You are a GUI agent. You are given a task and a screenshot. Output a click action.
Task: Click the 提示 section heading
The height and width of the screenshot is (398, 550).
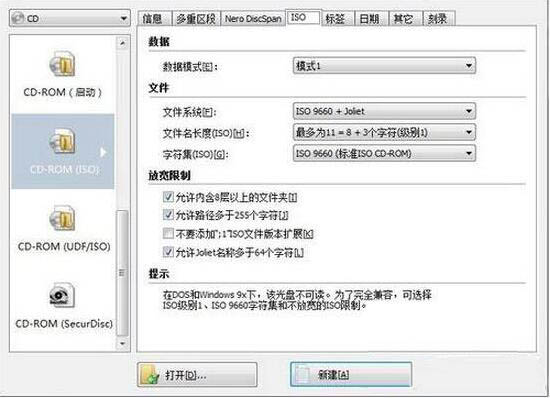(x=159, y=274)
